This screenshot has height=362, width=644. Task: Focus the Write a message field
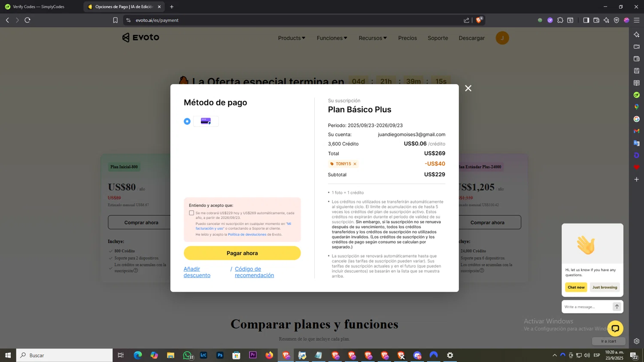tap(586, 307)
